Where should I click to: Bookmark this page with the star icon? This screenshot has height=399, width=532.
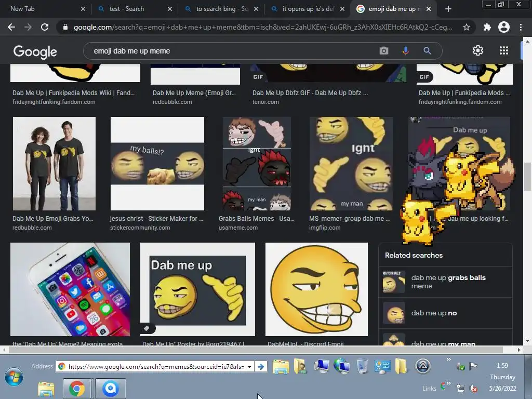coord(467,27)
